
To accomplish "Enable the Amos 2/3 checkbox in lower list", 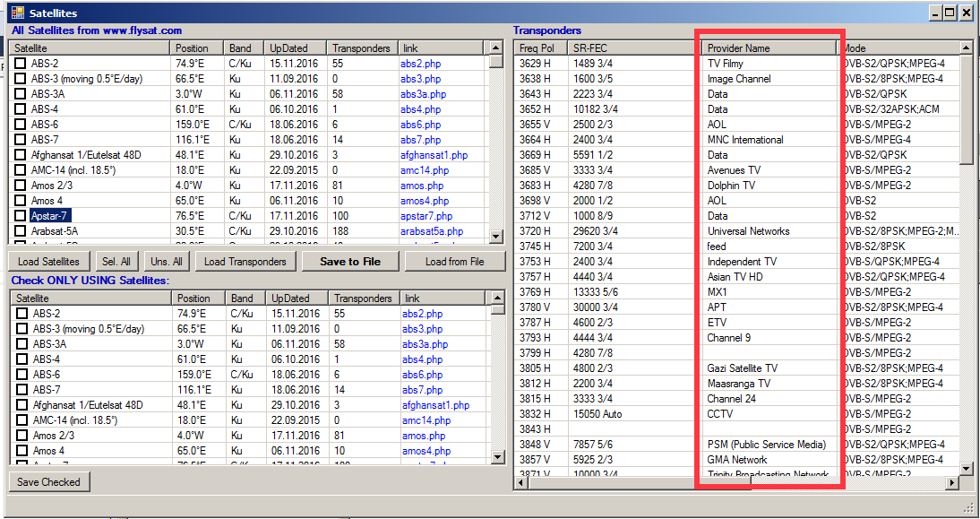I will 22,436.
